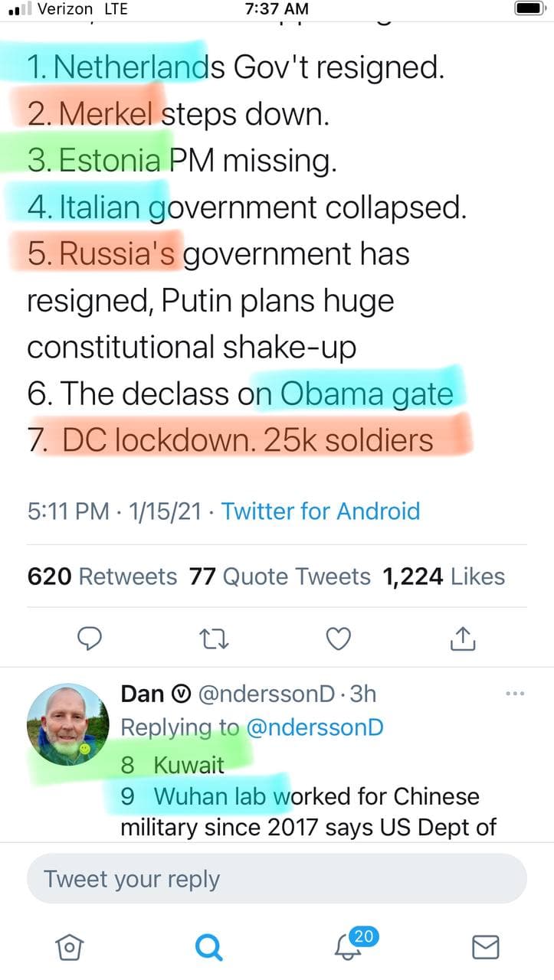Screen dimensions: 554x980
Task: View the 620 Retweets list
Action: click(x=102, y=577)
